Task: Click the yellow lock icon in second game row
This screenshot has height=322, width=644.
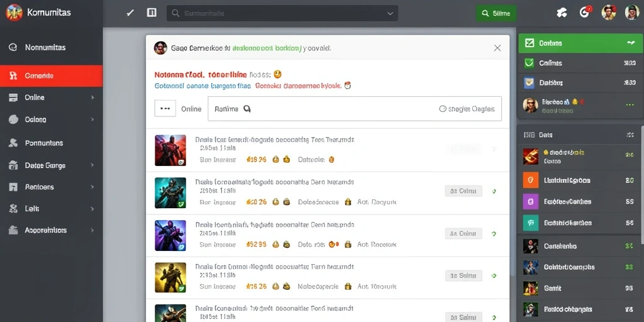Action: (348, 202)
